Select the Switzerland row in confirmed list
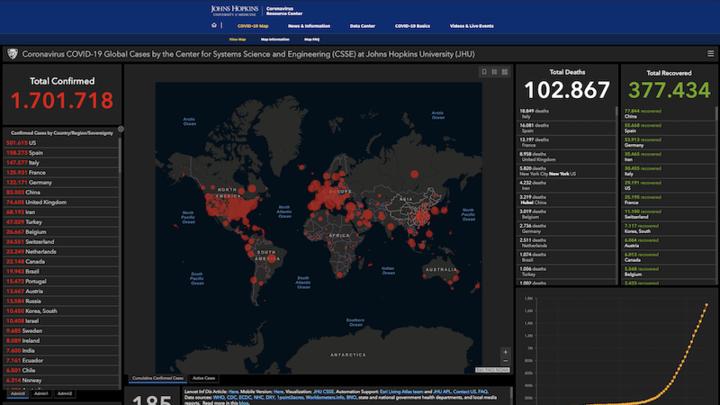This screenshot has height=405, width=720. pyautogui.click(x=61, y=242)
